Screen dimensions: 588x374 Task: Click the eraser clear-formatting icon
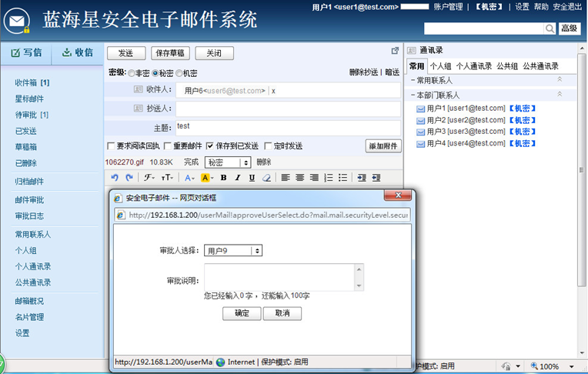tap(266, 178)
